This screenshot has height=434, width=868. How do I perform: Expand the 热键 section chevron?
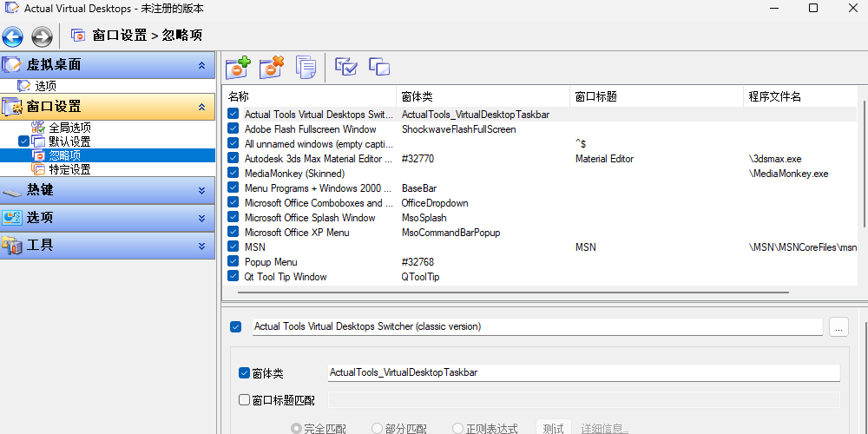pos(202,191)
